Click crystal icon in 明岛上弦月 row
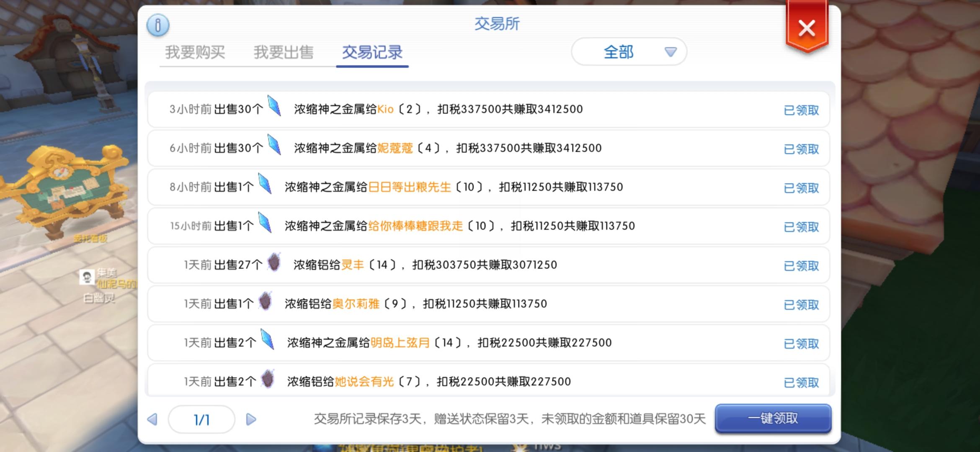980x452 pixels. click(x=267, y=339)
